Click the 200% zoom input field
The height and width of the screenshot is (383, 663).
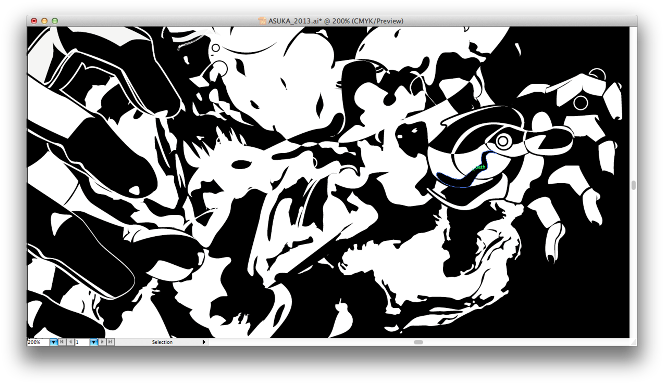[38, 342]
